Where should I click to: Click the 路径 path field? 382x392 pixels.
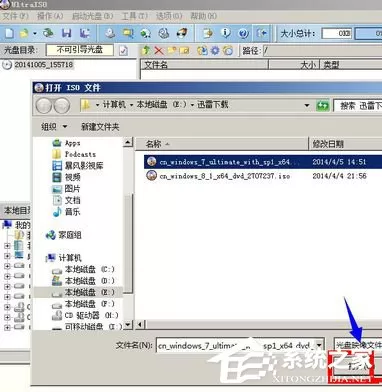(322, 51)
